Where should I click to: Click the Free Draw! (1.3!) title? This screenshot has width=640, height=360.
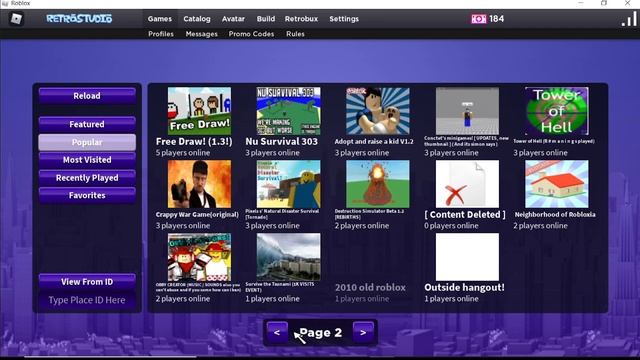pyautogui.click(x=194, y=142)
